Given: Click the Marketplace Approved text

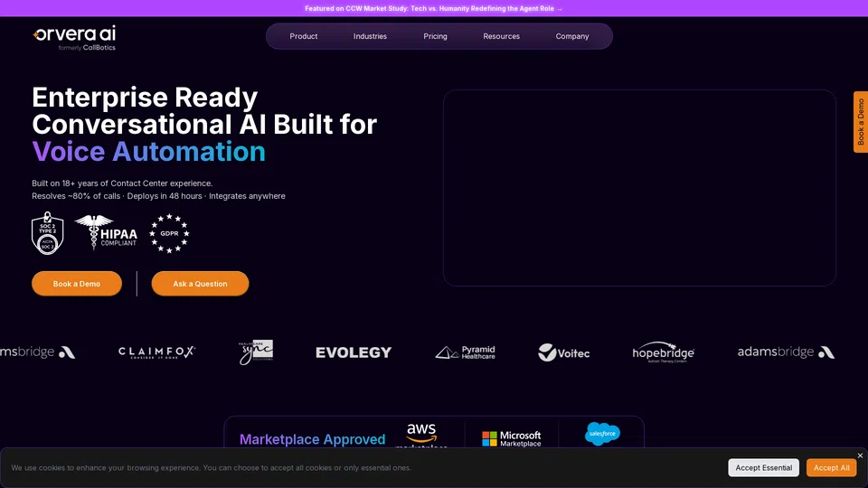Looking at the screenshot, I should click(312, 439).
